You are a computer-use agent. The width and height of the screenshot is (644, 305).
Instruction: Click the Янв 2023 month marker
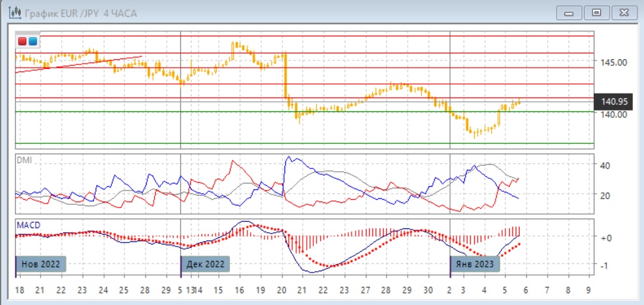[x=475, y=264]
